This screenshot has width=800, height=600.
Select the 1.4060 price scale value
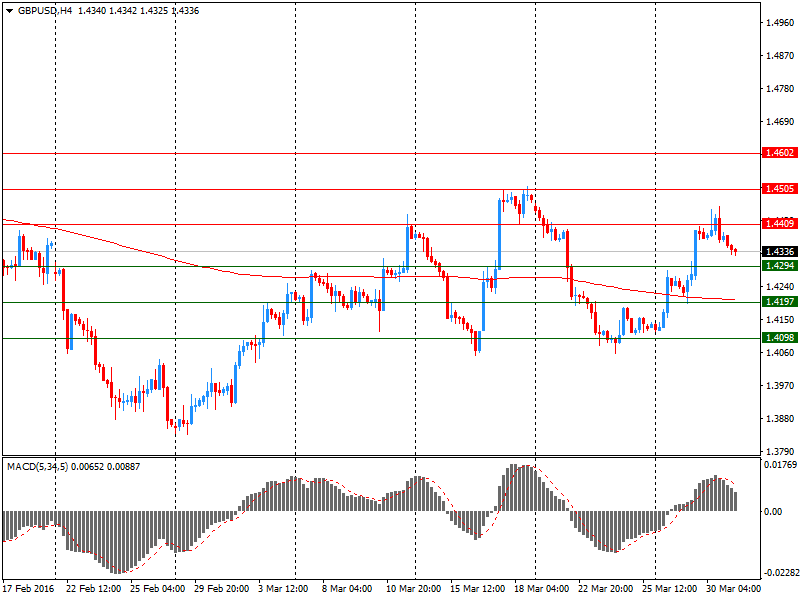click(780, 353)
